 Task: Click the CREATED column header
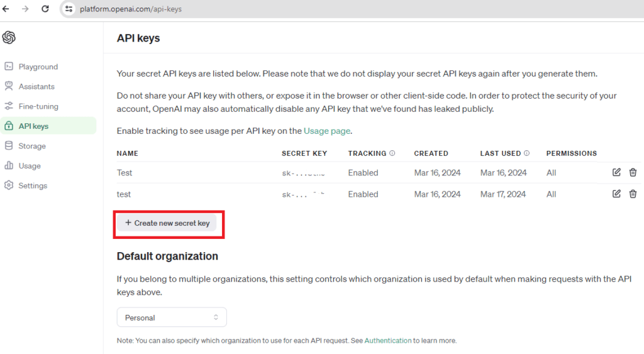(x=431, y=153)
